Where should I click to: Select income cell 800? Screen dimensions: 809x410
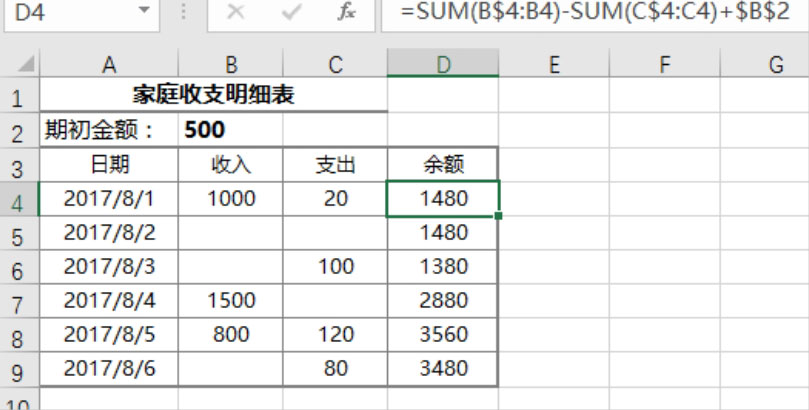pos(231,335)
